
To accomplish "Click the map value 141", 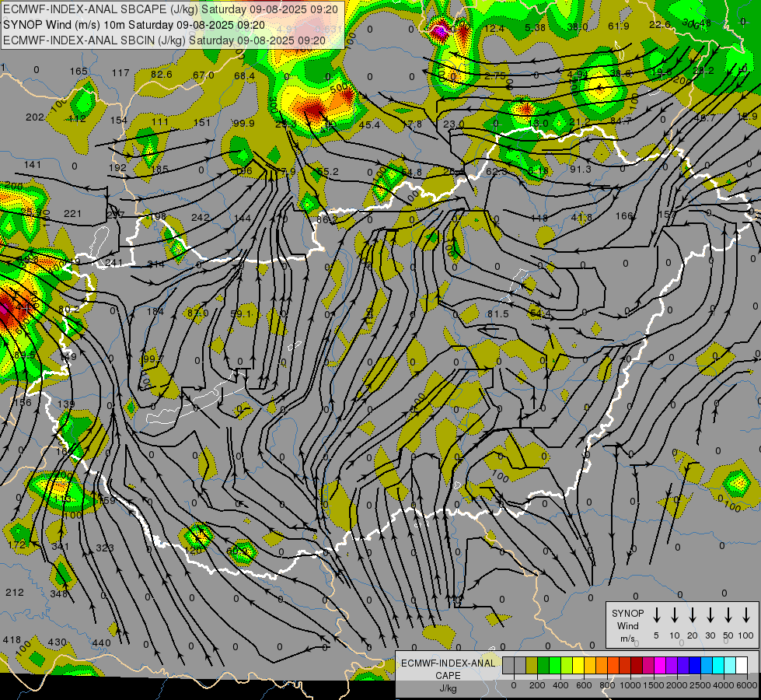I will (33, 165).
